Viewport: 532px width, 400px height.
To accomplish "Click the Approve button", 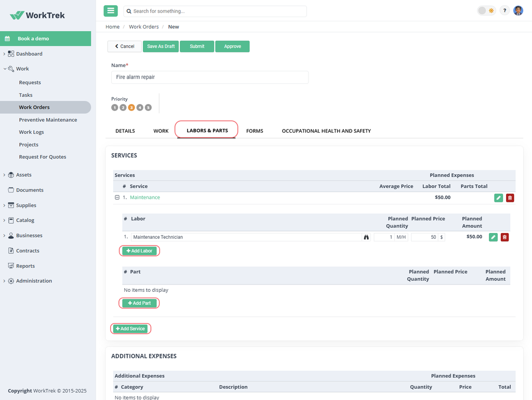I will (x=232, y=46).
